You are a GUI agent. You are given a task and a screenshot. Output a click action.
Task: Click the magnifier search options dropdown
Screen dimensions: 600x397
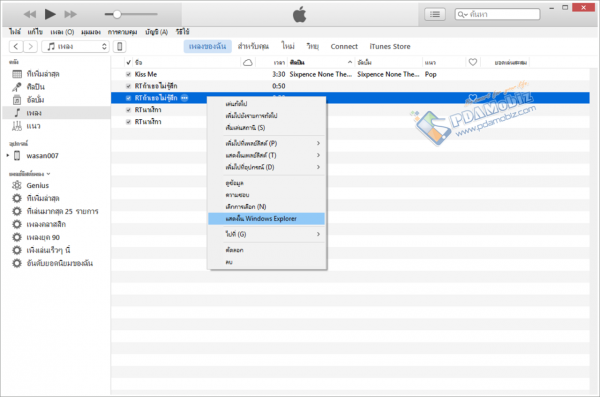coord(462,15)
